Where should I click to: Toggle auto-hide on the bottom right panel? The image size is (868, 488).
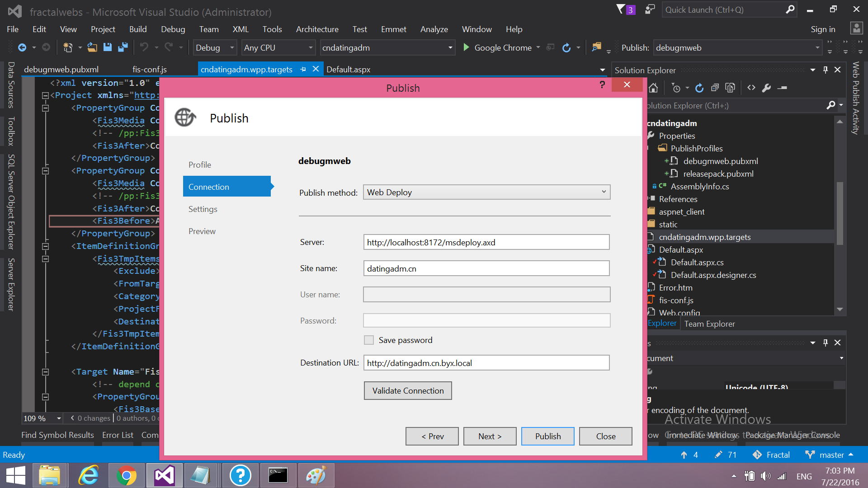pos(826,343)
